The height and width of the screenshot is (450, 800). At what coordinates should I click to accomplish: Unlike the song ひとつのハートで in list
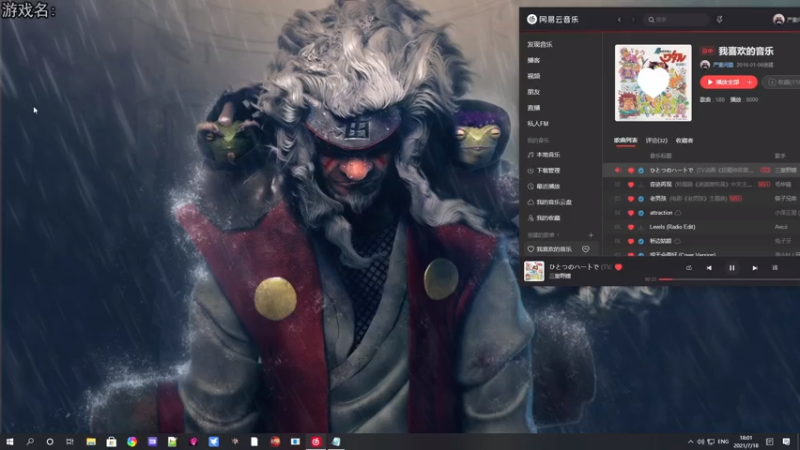click(631, 170)
